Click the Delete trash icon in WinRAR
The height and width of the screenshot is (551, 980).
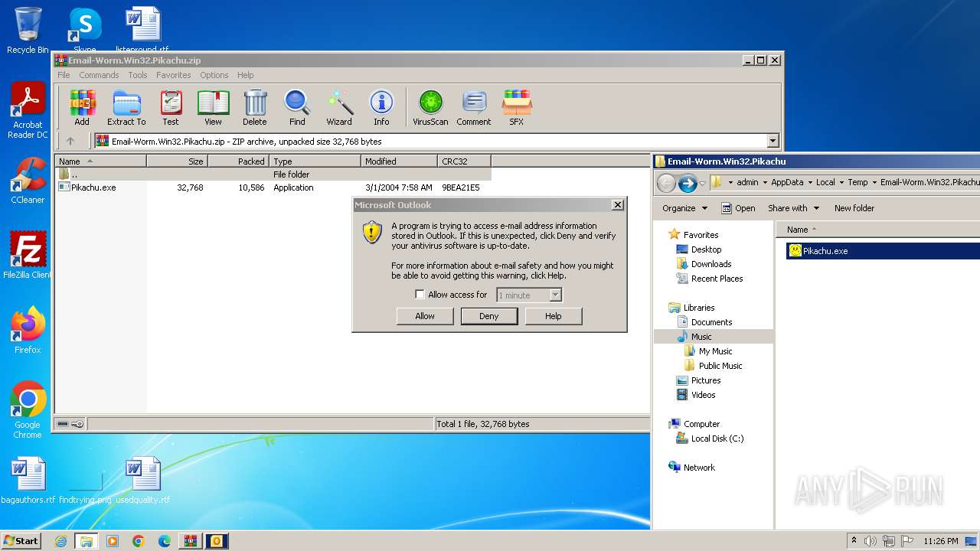pyautogui.click(x=255, y=108)
